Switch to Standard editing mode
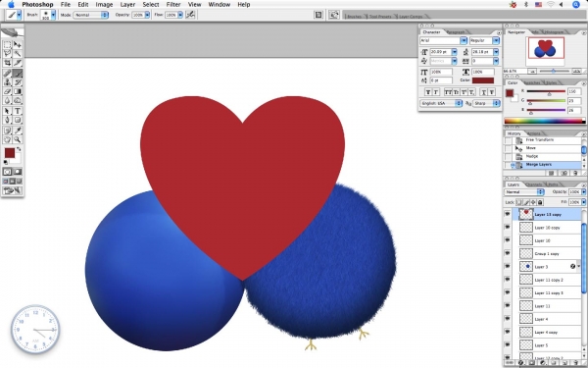588x368 pixels. coord(7,172)
